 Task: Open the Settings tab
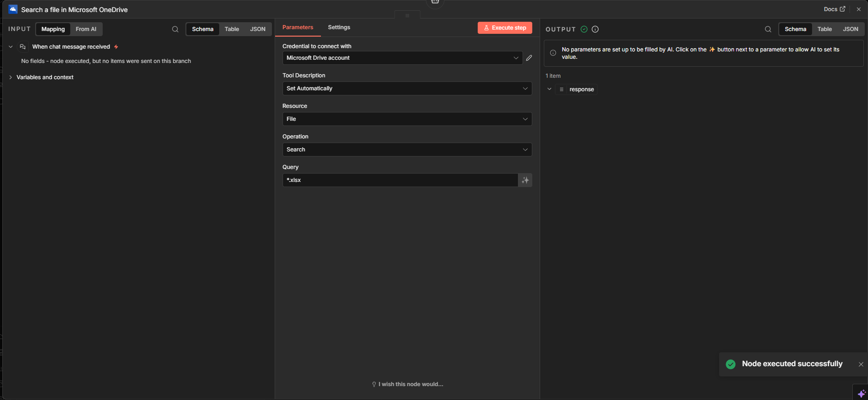[339, 27]
